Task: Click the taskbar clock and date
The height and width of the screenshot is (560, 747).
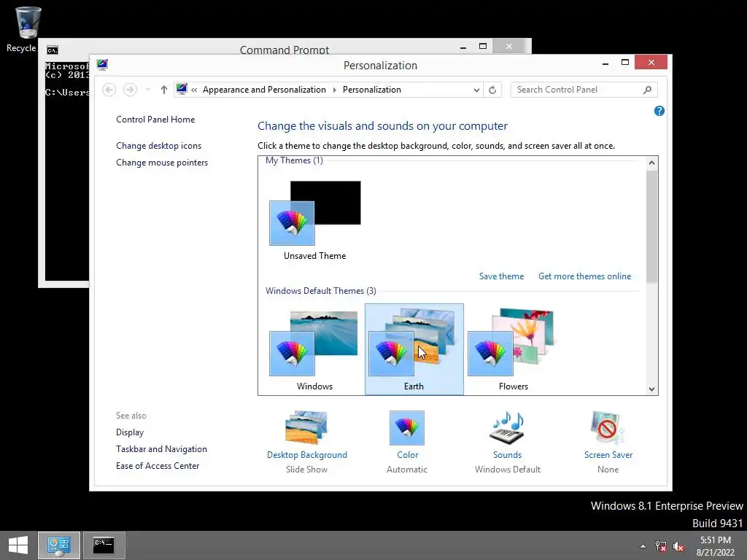Action: point(715,546)
